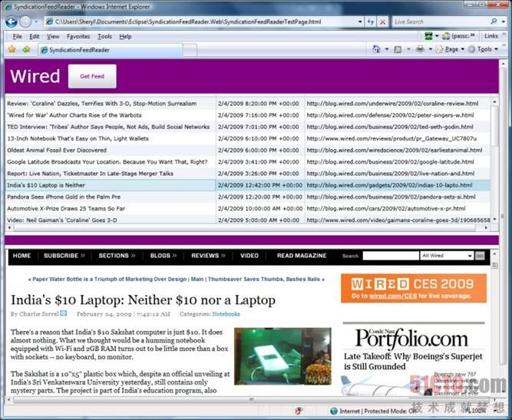Screen dimensions: 512x420
Task: Click the Refresh page icon
Action: pyautogui.click(x=371, y=21)
